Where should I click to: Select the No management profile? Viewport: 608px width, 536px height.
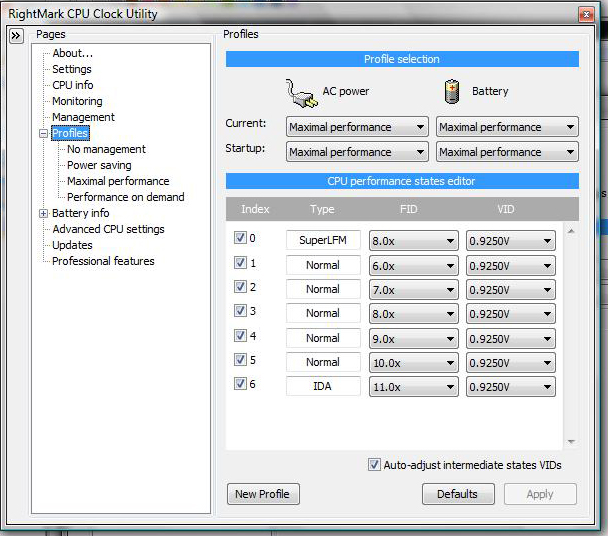coord(106,149)
